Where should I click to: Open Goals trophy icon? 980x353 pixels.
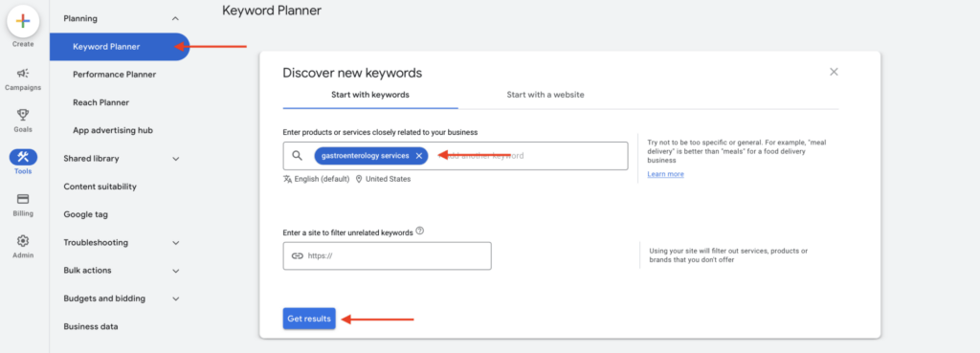click(x=23, y=115)
